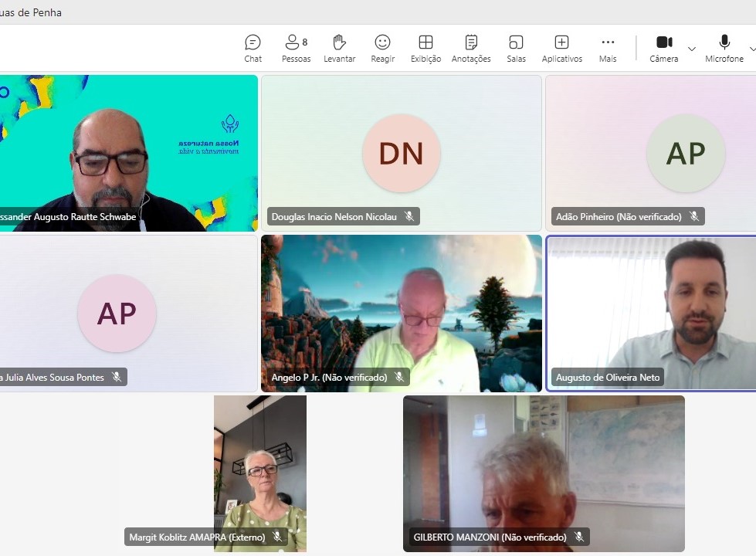The height and width of the screenshot is (556, 756).
Task: Open the Chat panel
Action: (253, 49)
